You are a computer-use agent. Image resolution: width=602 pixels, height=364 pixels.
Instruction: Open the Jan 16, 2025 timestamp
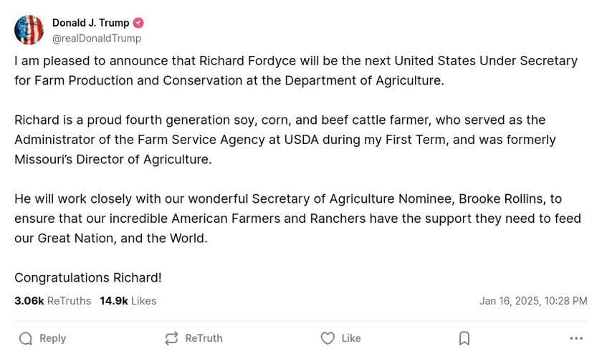point(532,301)
